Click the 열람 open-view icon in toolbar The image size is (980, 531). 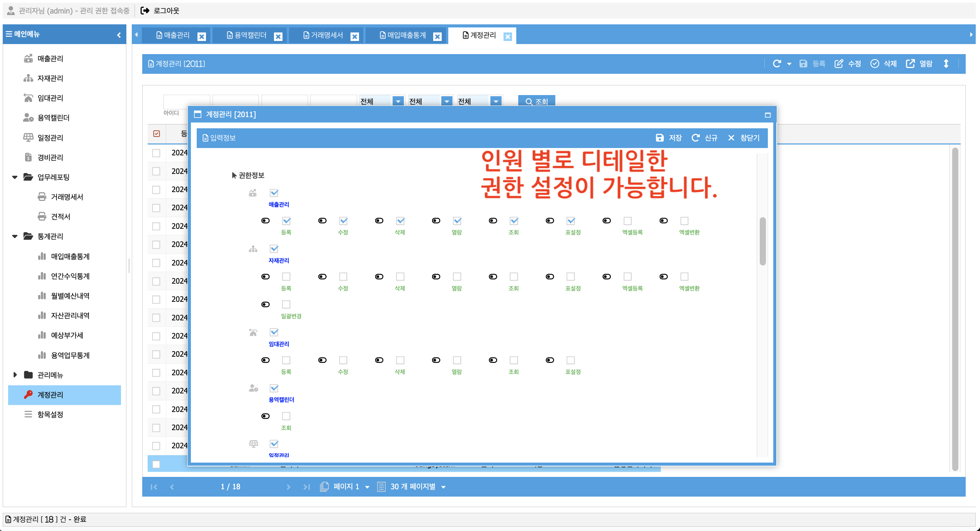pyautogui.click(x=910, y=64)
